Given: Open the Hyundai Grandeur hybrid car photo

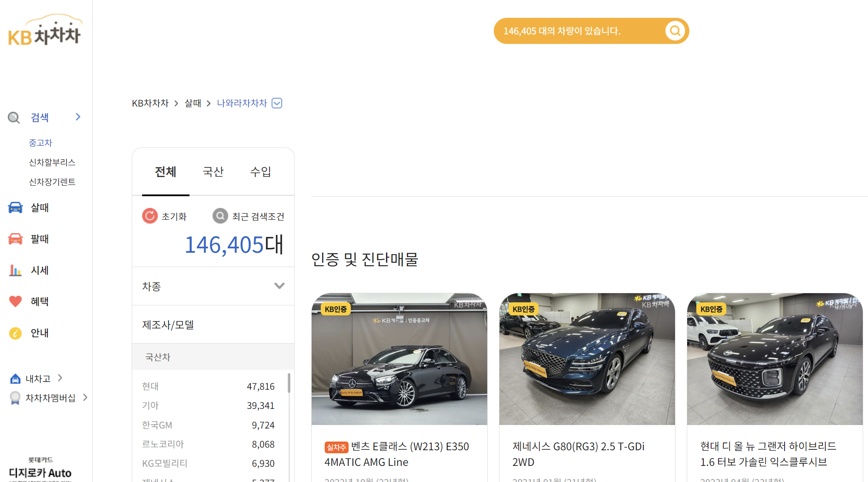Looking at the screenshot, I should point(775,359).
